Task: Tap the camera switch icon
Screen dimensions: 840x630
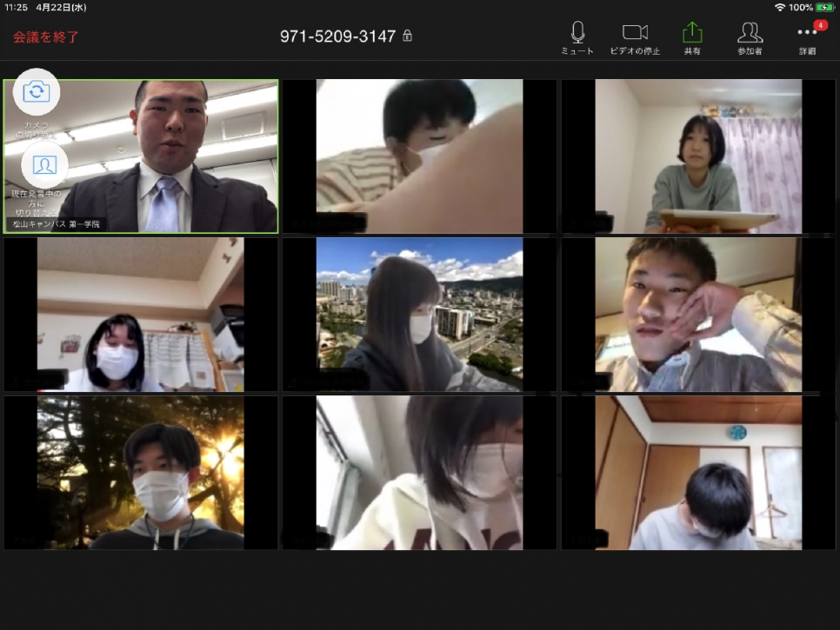Action: click(x=37, y=91)
